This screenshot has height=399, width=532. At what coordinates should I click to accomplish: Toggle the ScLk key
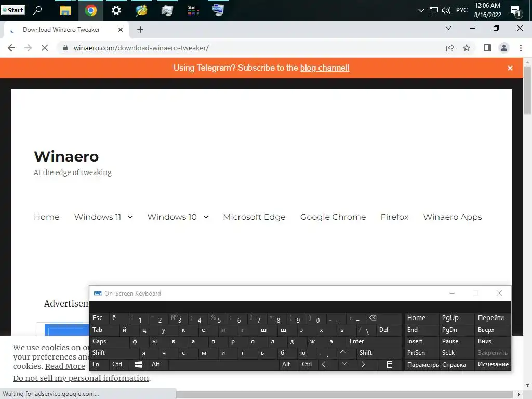[x=456, y=353]
